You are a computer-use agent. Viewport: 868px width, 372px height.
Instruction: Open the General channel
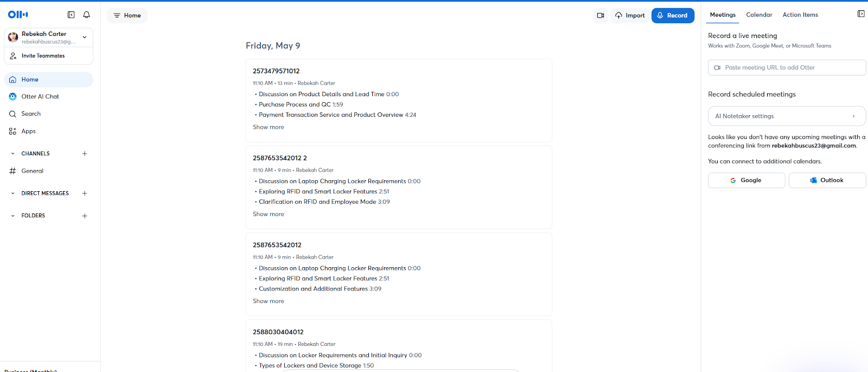pyautogui.click(x=49, y=171)
